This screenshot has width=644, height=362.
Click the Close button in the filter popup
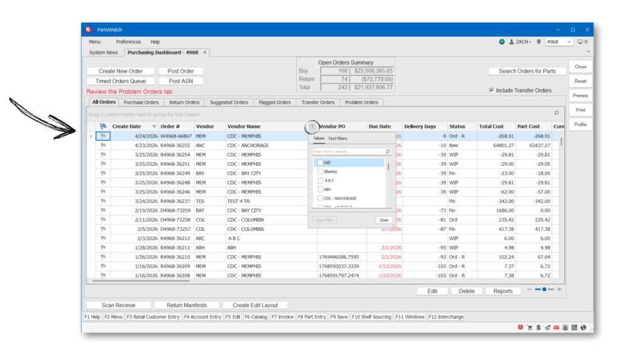[x=384, y=220]
